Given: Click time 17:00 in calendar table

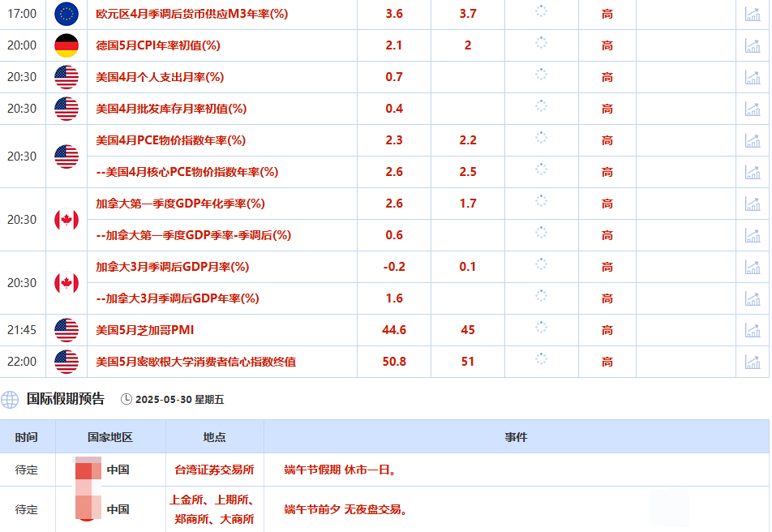Looking at the screenshot, I should (22, 14).
